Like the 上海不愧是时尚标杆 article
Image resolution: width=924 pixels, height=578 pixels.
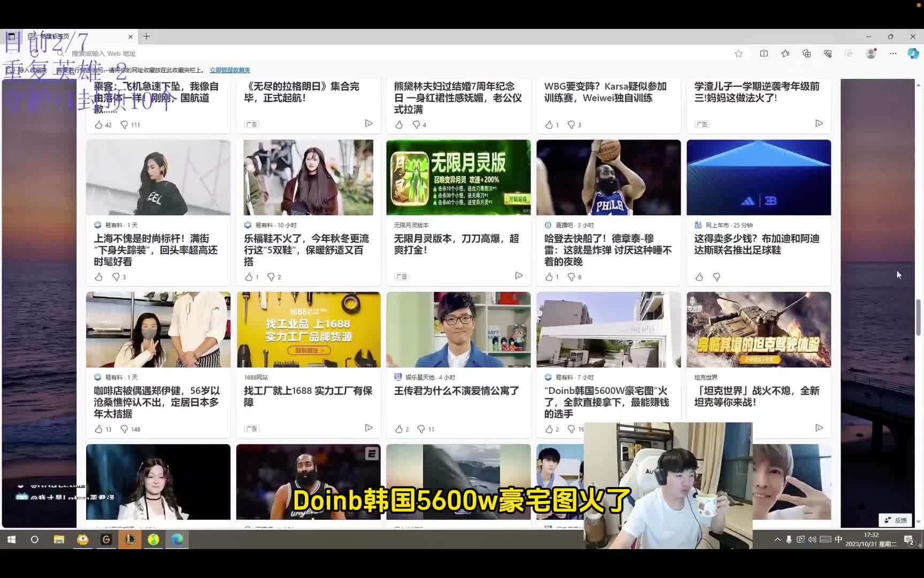point(98,277)
